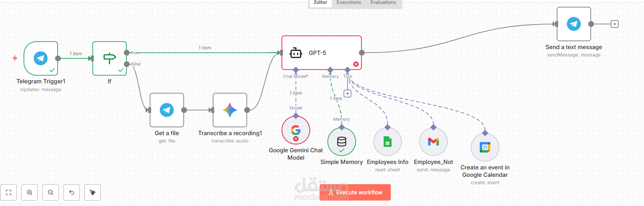Switch to the Editor tab
The height and width of the screenshot is (206, 644).
coord(321,3)
